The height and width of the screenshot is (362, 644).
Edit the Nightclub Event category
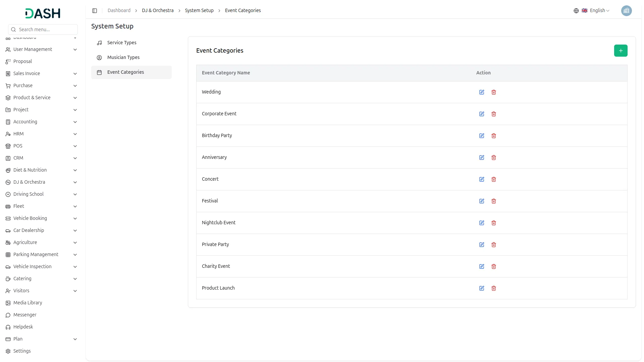(482, 223)
